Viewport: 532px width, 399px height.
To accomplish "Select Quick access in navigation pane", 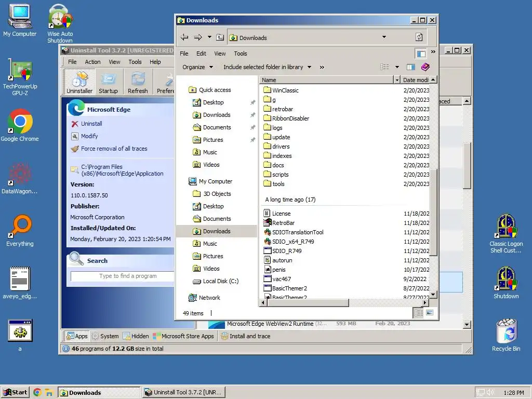I will point(215,90).
